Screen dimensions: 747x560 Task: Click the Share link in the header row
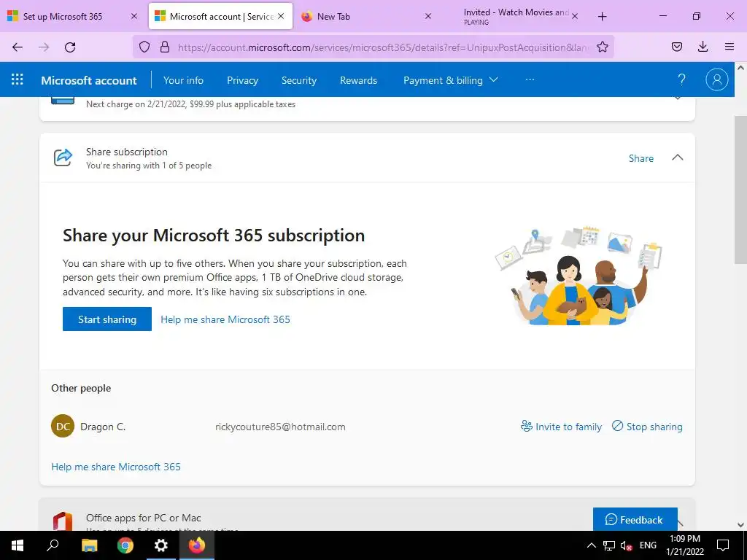[640, 158]
